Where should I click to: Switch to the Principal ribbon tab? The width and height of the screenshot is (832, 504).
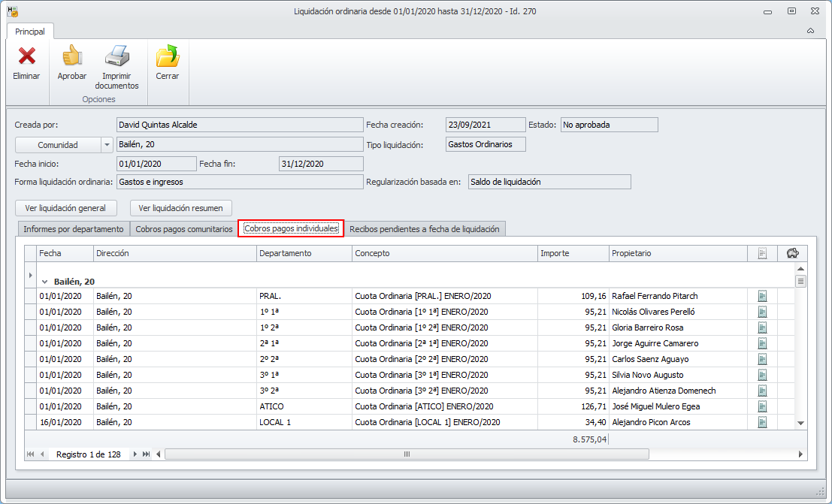[30, 32]
